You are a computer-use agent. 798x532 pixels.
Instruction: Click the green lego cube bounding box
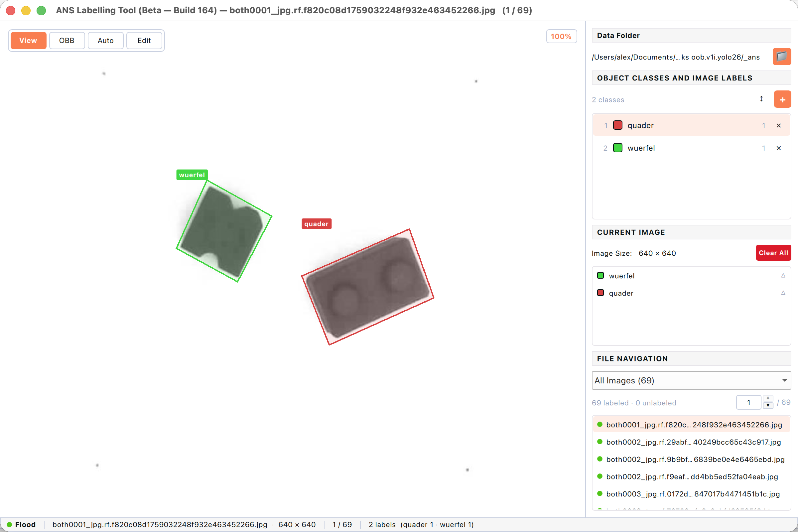tap(224, 231)
